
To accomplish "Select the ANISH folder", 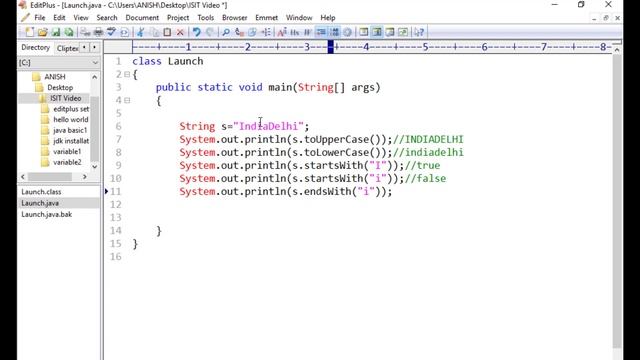I will (x=55, y=77).
